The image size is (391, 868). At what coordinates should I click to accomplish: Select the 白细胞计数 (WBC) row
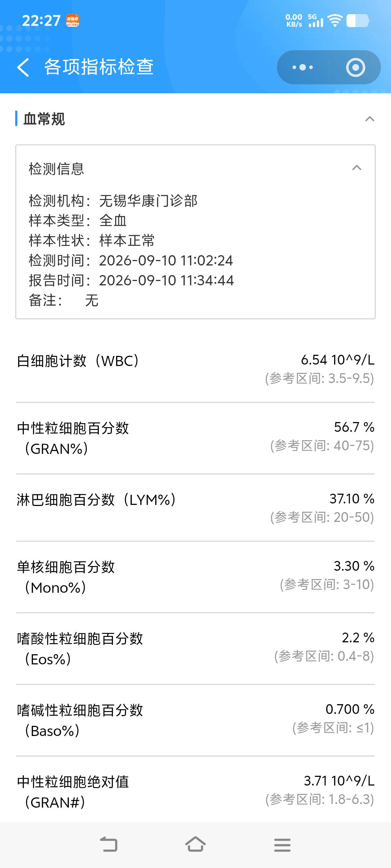195,369
